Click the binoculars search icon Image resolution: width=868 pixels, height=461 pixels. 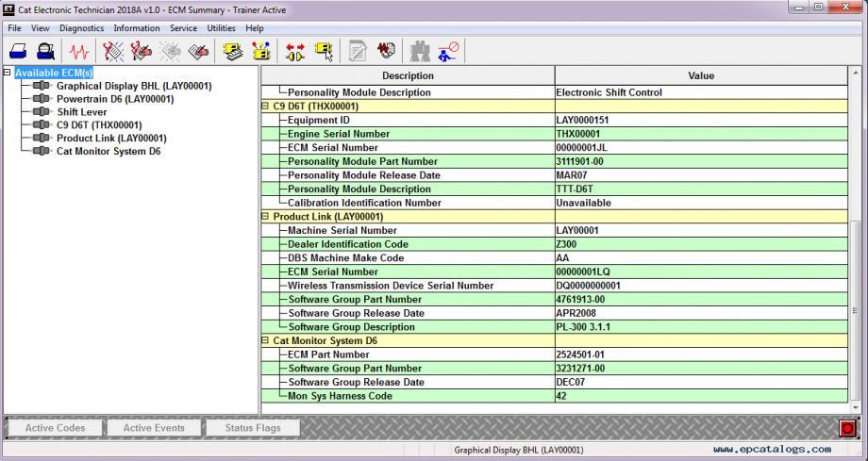pyautogui.click(x=420, y=51)
